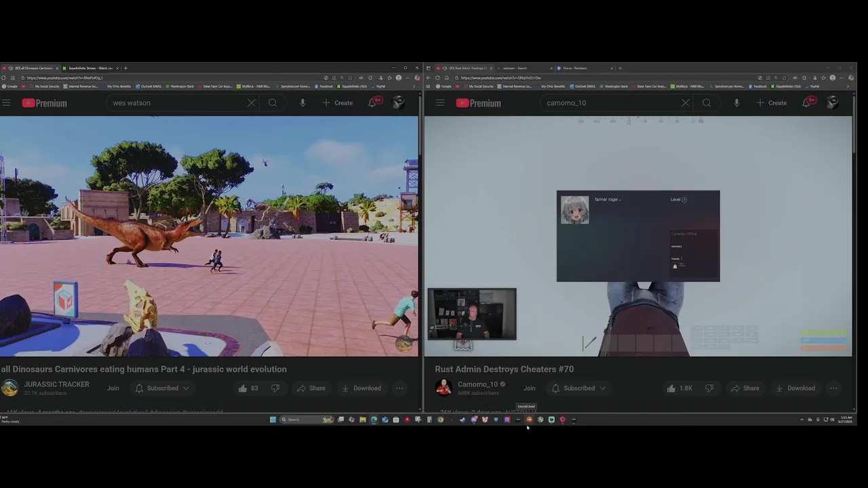Expand Subscribed options for Camomo_10
Viewport: 868px width, 488px height.
tap(578, 388)
